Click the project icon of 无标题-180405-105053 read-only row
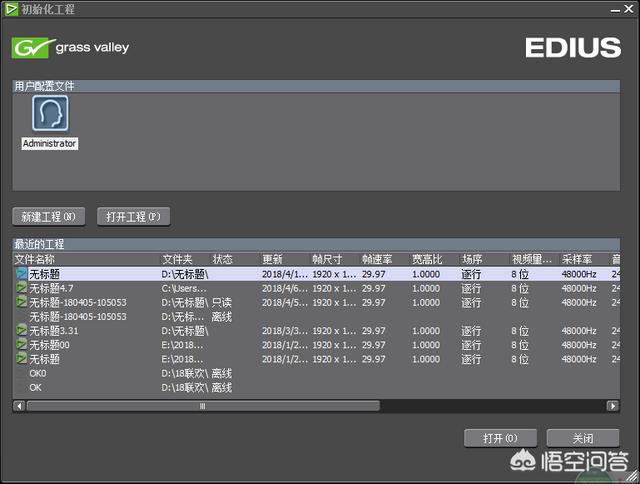The width and height of the screenshot is (640, 484). (21, 302)
